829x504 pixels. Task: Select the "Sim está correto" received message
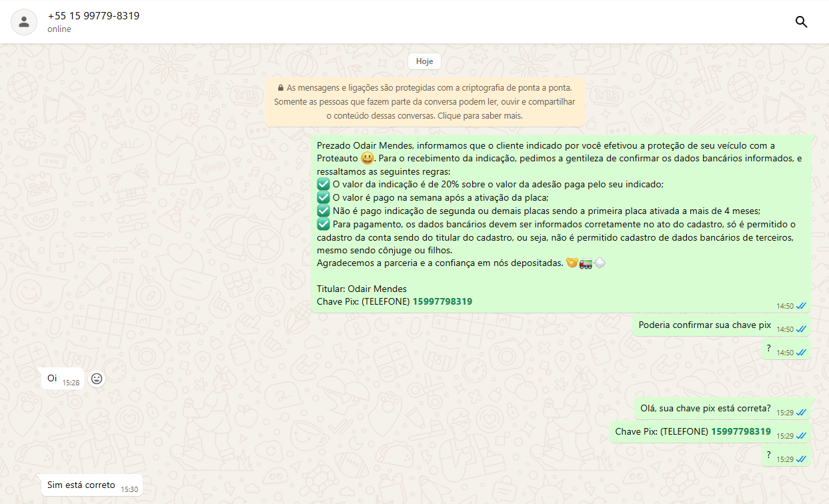81,485
